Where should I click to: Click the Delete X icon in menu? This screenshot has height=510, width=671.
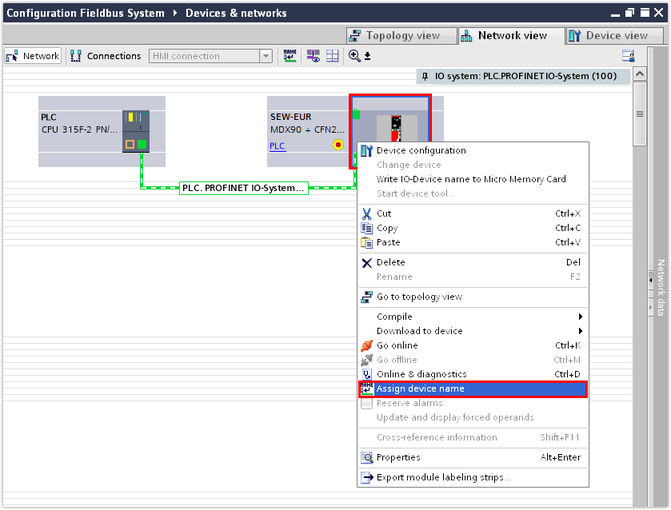point(367,262)
